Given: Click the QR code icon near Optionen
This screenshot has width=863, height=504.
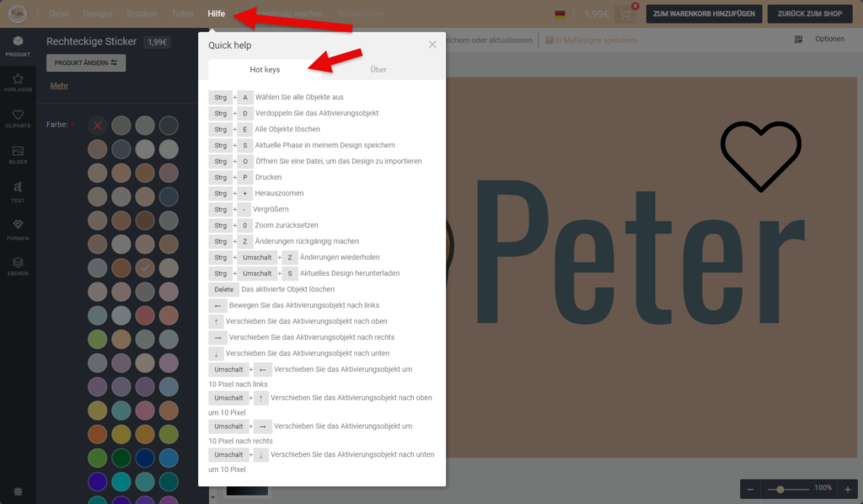Looking at the screenshot, I should 798,40.
